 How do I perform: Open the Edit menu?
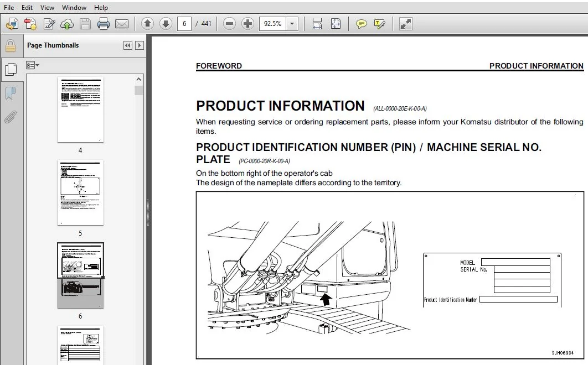(27, 8)
